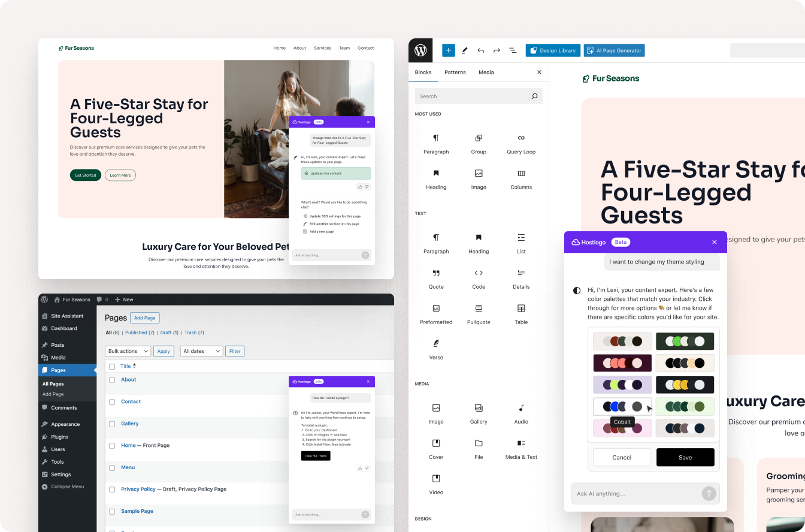Viewport: 805px width, 532px height.
Task: Click the Get Started hero button
Action: tap(86, 175)
